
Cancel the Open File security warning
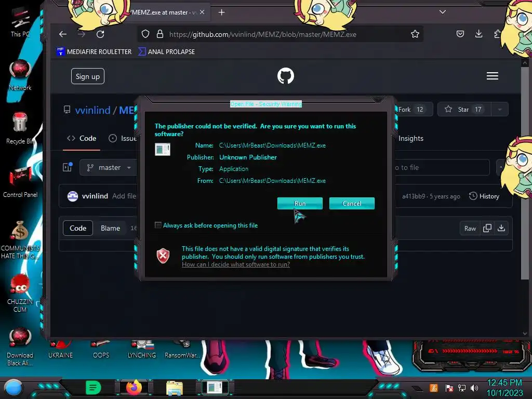coord(352,203)
